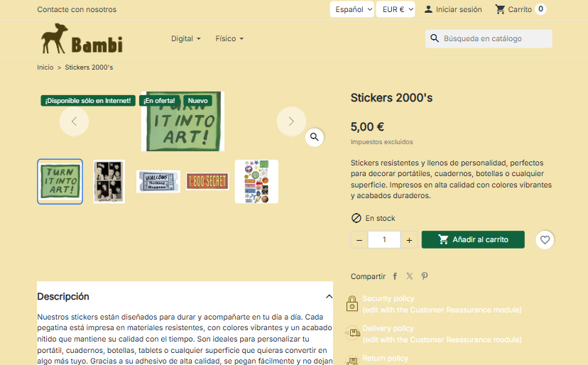Open the EUR € currency dropdown
This screenshot has height=365, width=588.
click(396, 9)
